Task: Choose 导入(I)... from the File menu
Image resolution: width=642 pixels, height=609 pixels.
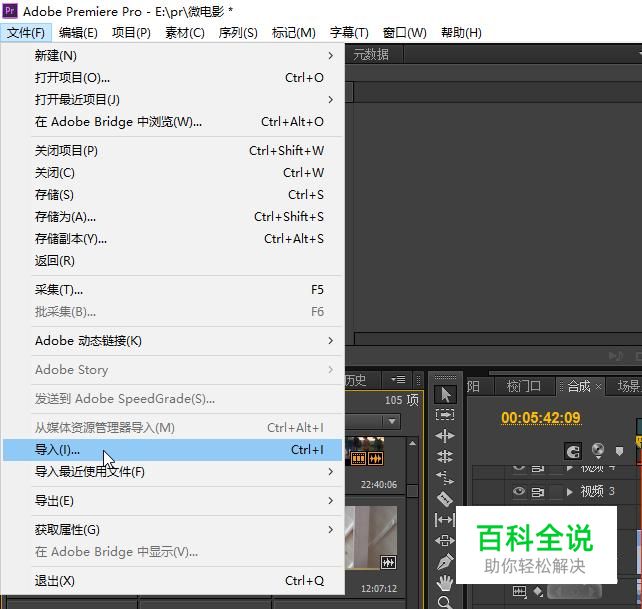Action: pos(172,450)
